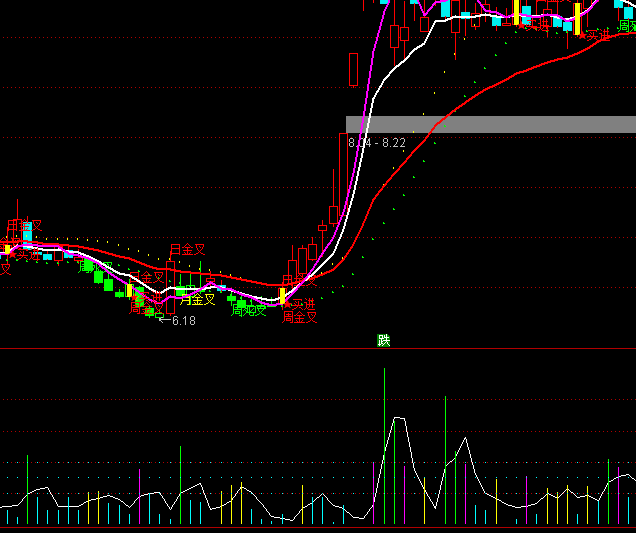Click the hollow gray candlestick above the gap band
Viewport: 636px width, 533px height.
353,70
